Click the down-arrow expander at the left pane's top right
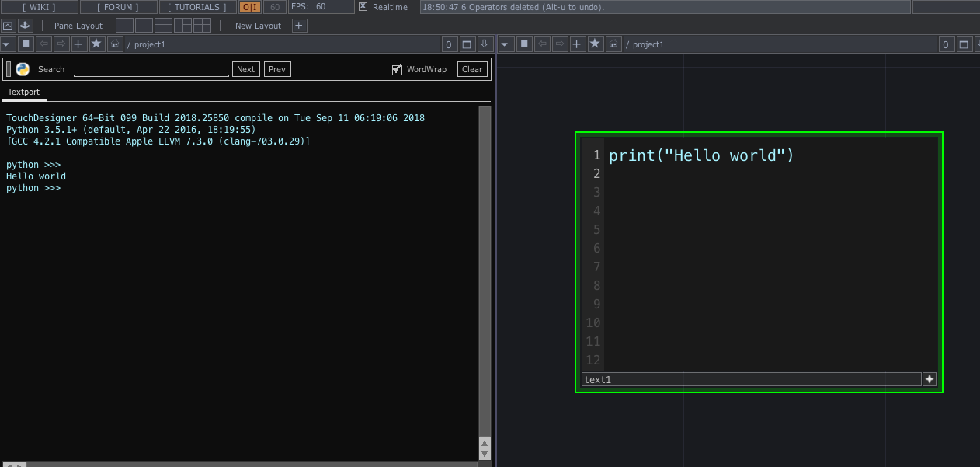The image size is (980, 467). point(484,44)
